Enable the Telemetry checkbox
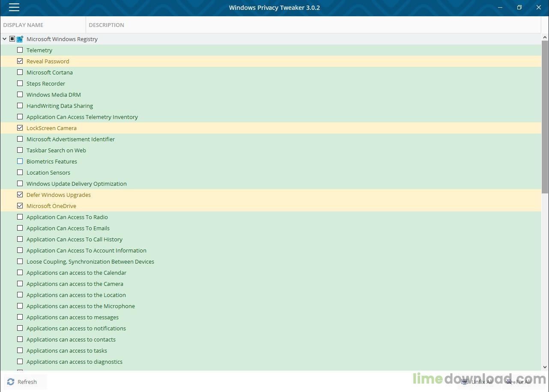This screenshot has width=549, height=392. (20, 50)
